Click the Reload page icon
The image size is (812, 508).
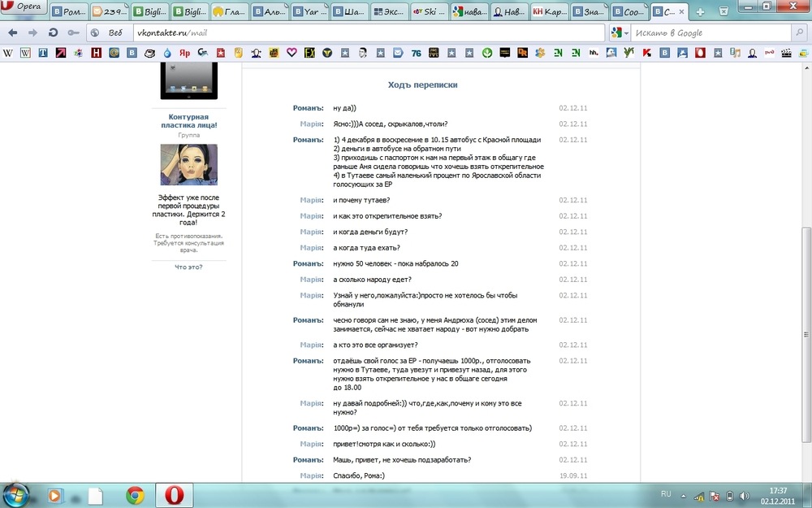[x=53, y=33]
